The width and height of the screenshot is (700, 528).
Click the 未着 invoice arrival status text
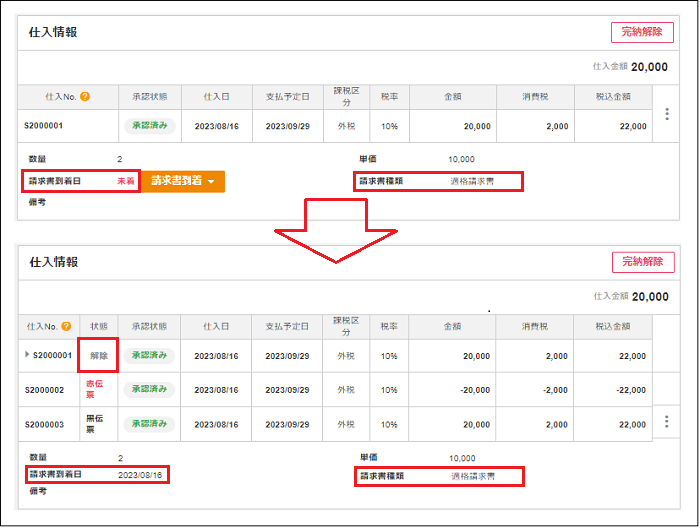pyautogui.click(x=126, y=181)
